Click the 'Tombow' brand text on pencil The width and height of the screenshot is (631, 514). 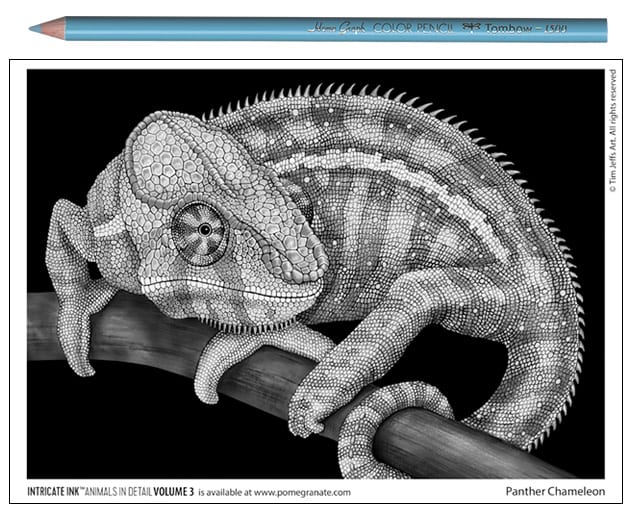(x=508, y=29)
